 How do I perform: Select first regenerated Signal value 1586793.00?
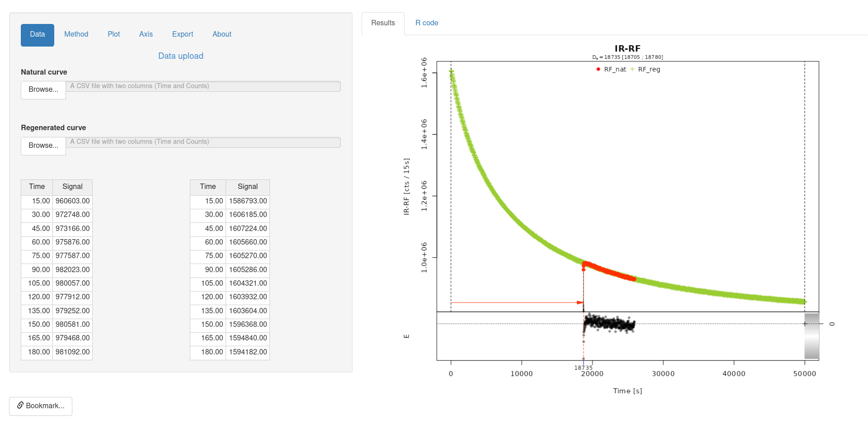(248, 201)
